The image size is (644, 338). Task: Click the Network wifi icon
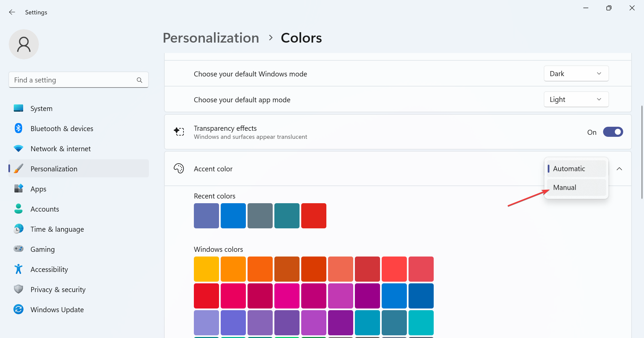(18, 149)
